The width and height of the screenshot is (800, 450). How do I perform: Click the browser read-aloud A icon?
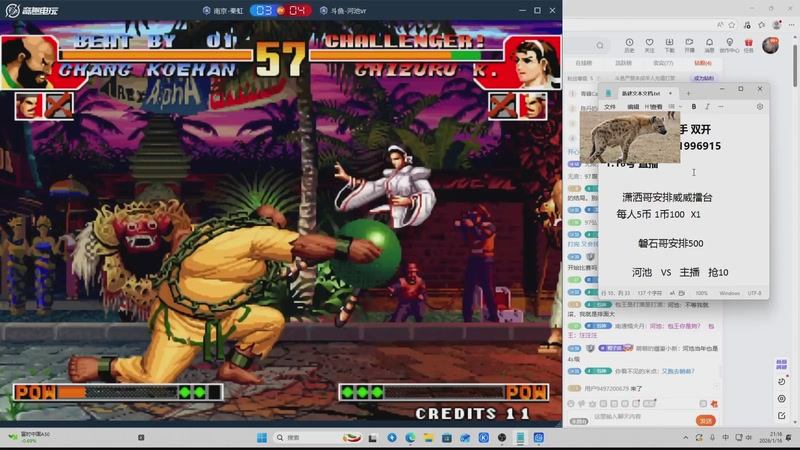(x=720, y=24)
